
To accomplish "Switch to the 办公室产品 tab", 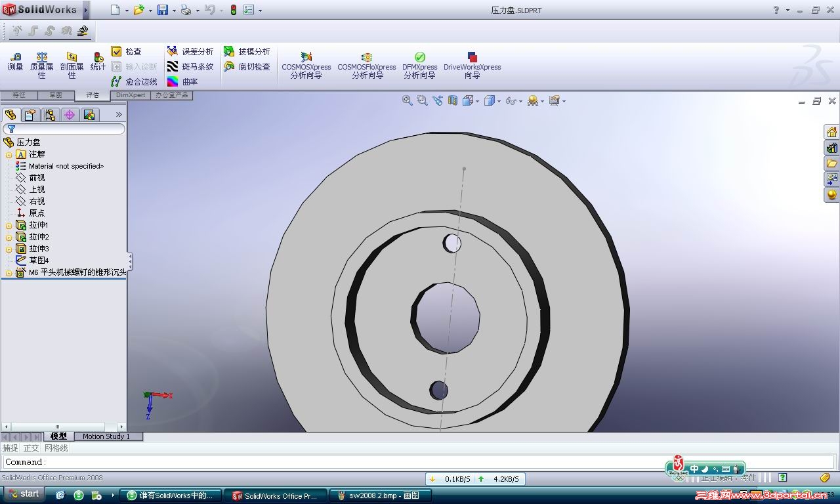I will pos(172,95).
